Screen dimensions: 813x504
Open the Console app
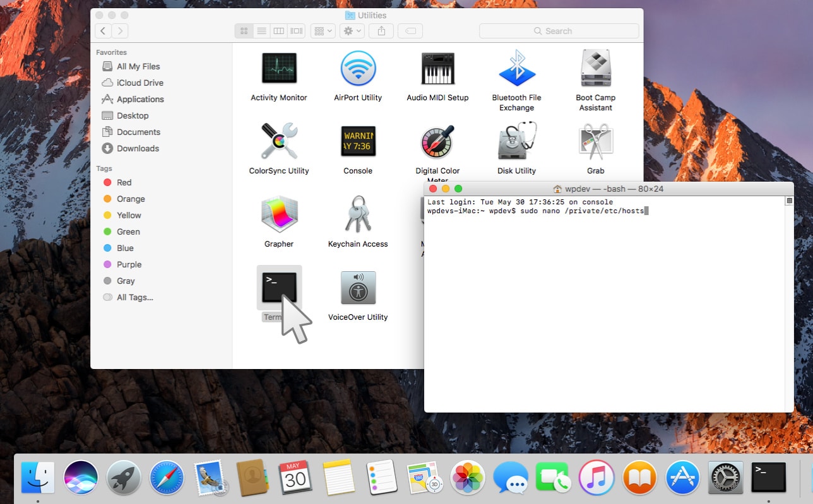pyautogui.click(x=358, y=141)
